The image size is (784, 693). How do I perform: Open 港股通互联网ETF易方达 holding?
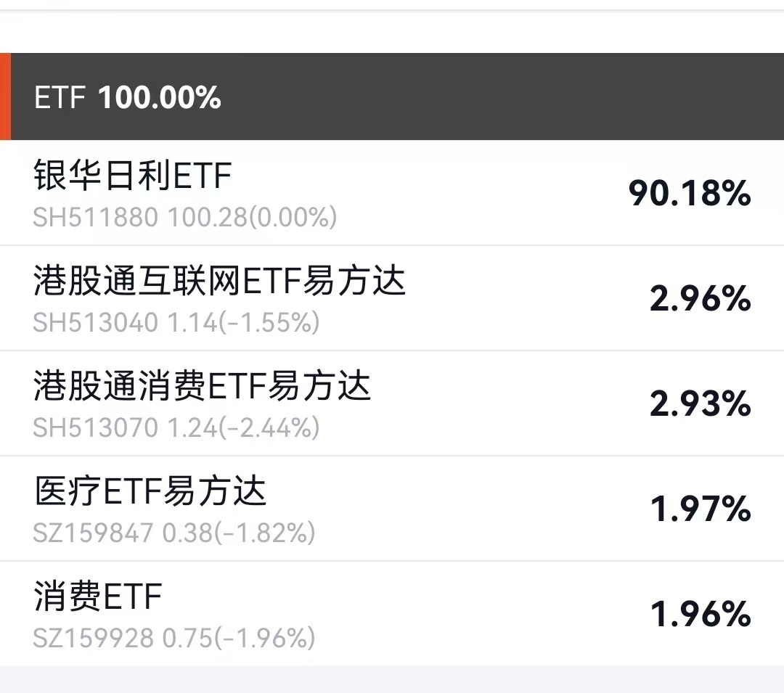[219, 280]
